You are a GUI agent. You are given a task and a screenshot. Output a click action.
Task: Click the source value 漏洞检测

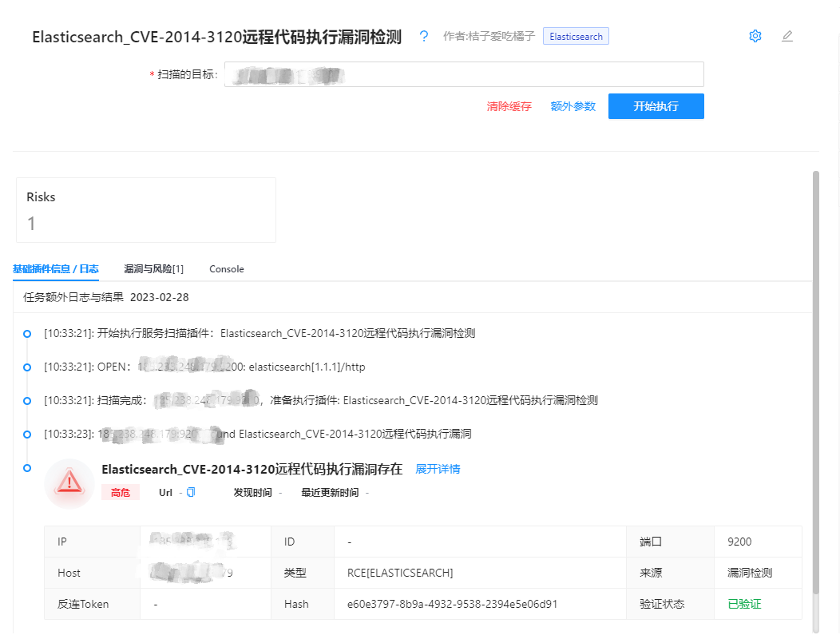click(x=750, y=573)
